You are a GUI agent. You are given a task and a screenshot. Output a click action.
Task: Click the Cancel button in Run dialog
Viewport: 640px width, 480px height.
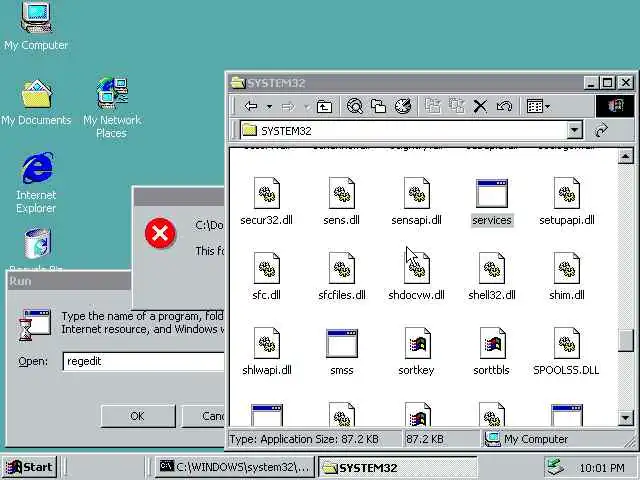point(203,416)
